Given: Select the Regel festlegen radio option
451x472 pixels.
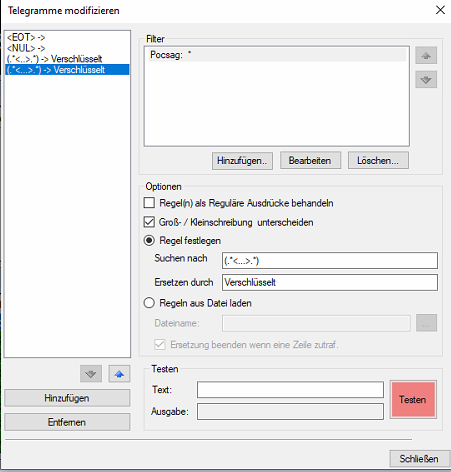Looking at the screenshot, I should pyautogui.click(x=149, y=240).
